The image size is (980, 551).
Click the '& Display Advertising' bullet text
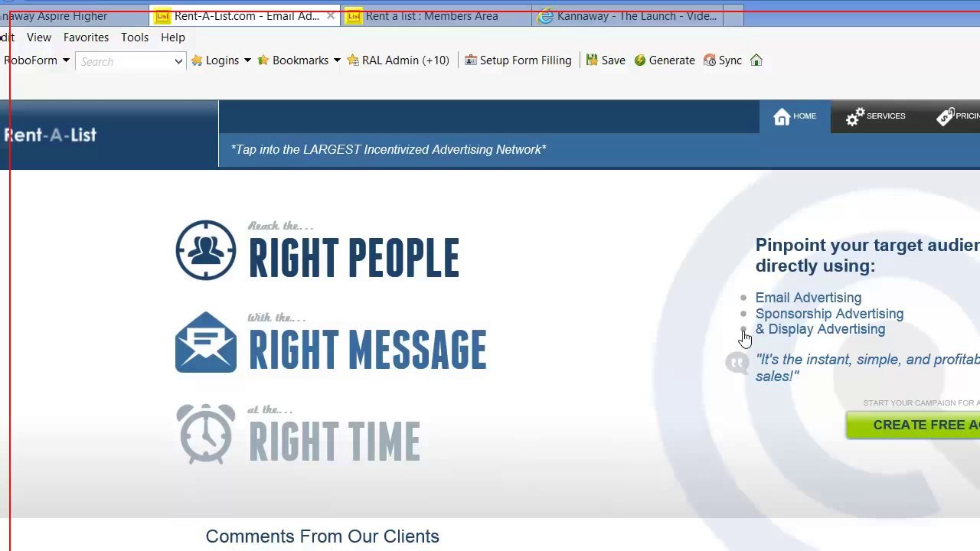[x=820, y=329]
